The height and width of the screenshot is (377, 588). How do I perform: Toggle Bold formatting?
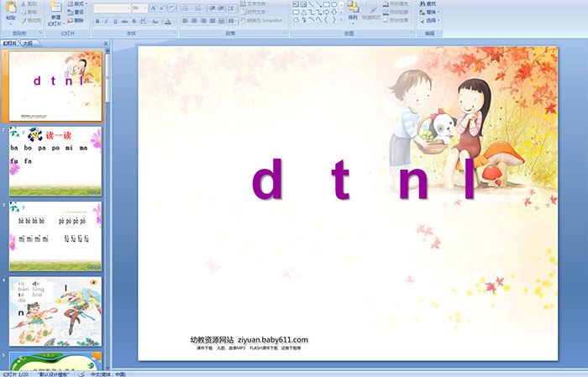click(x=97, y=21)
